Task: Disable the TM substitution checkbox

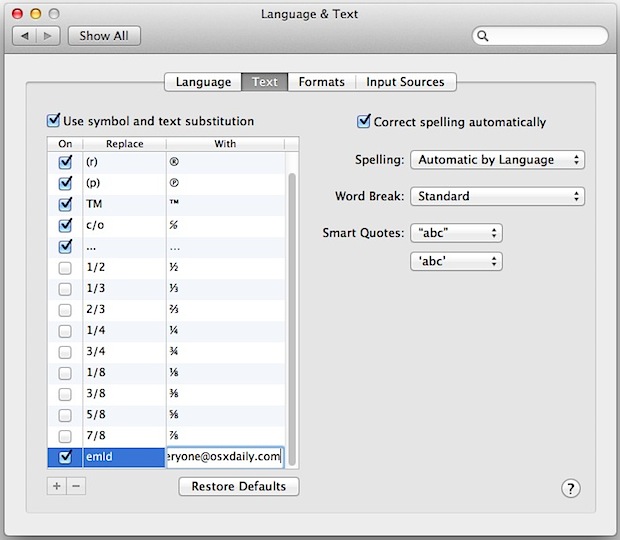Action: coord(65,204)
